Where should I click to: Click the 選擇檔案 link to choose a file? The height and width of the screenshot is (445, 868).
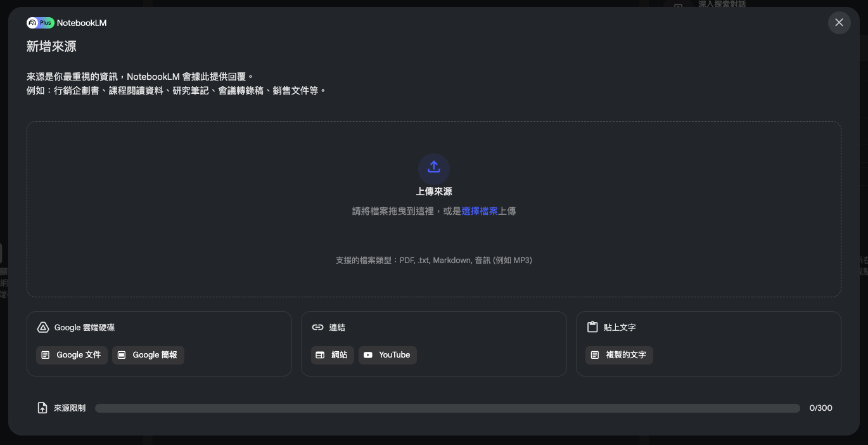pos(480,211)
